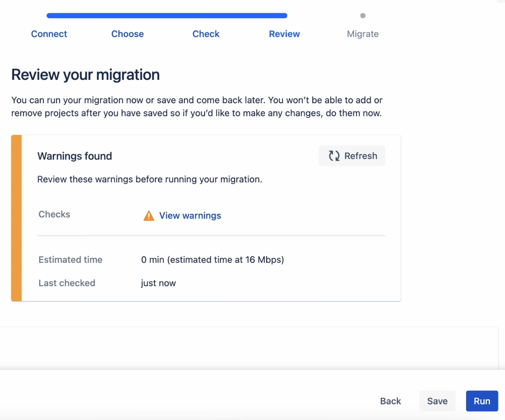This screenshot has height=420, width=505.
Task: Return to the Check step
Action: click(x=206, y=34)
